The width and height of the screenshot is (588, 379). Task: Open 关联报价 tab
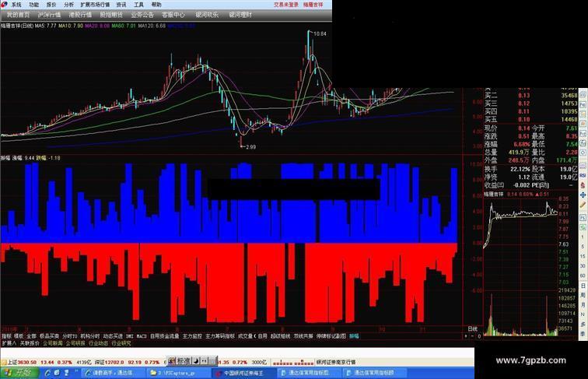30,343
